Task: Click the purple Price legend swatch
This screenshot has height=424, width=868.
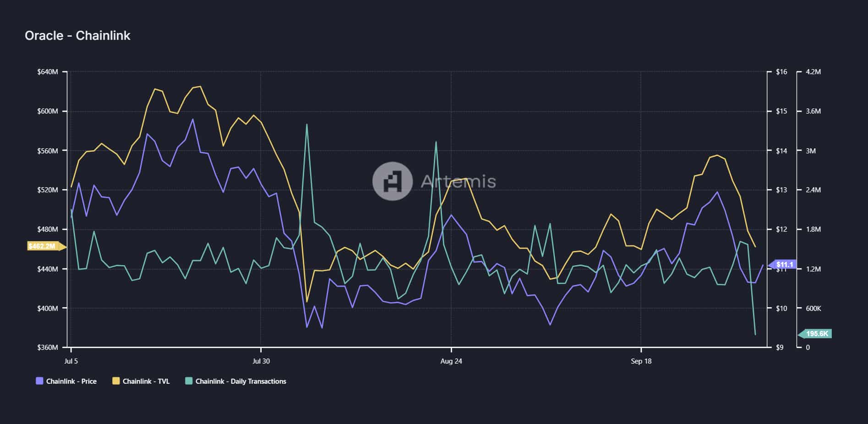Action: click(39, 381)
